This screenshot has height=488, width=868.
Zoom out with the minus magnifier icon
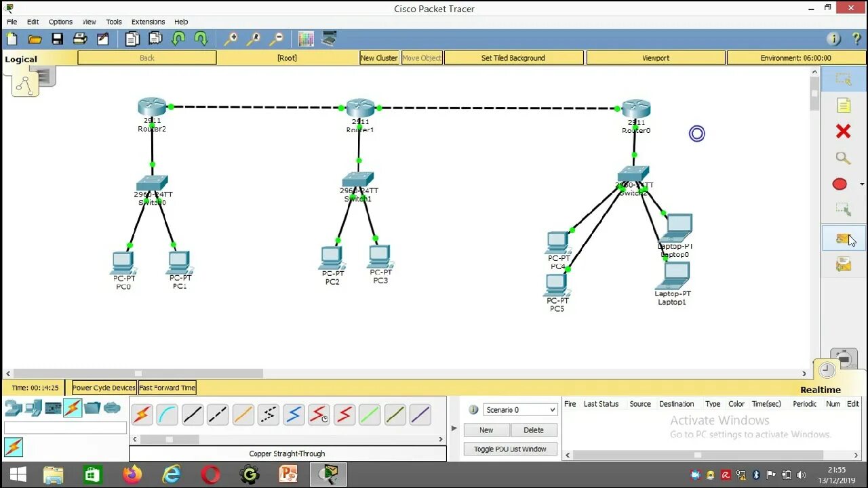[277, 39]
